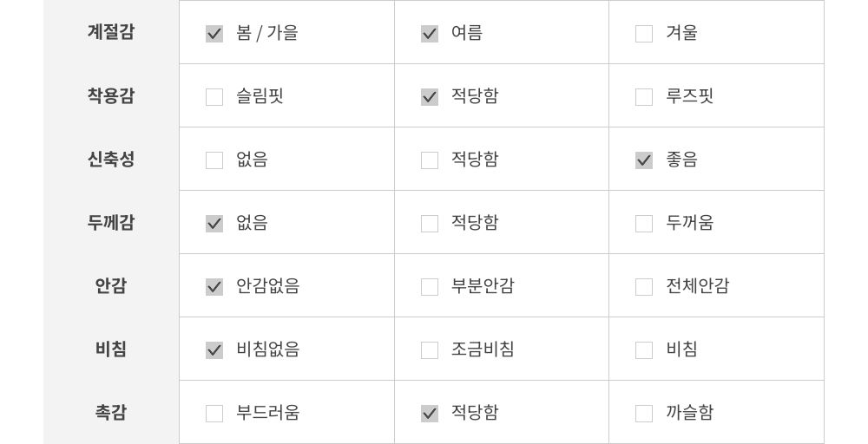Uncheck the 봄 / 가을 season checkbox
This screenshot has height=444, width=868.
[x=214, y=34]
